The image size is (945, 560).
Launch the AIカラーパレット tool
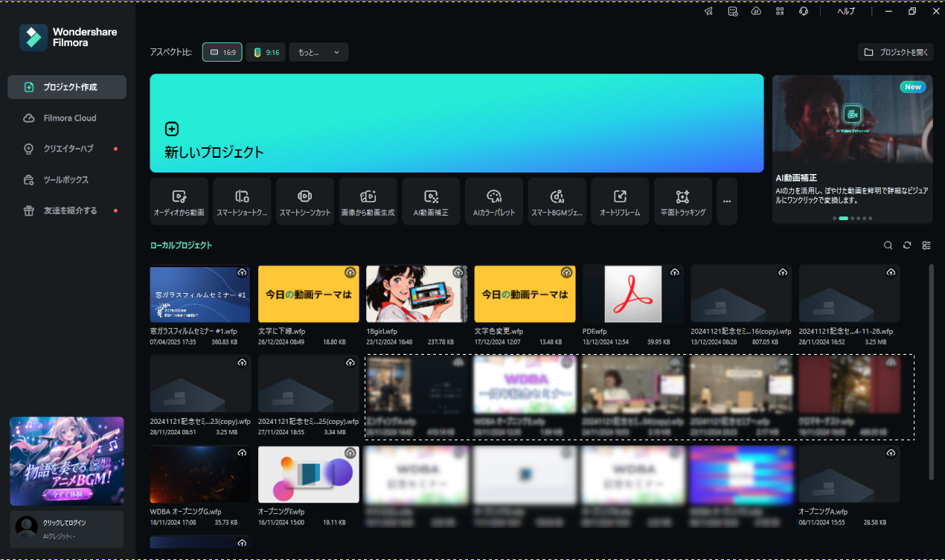(x=494, y=202)
